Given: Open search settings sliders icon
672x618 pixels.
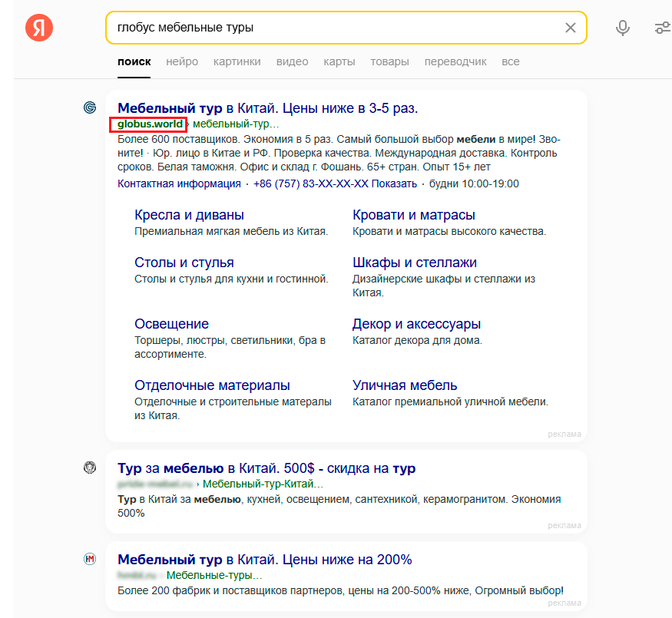Looking at the screenshot, I should 662,28.
